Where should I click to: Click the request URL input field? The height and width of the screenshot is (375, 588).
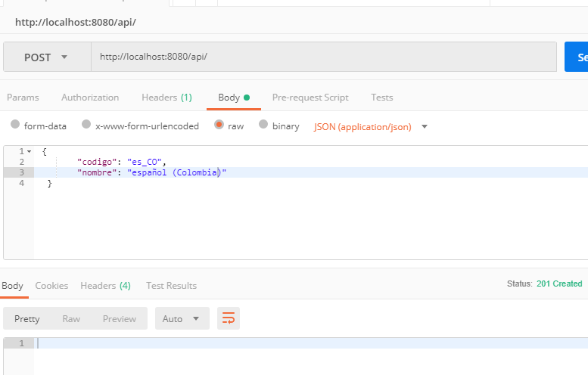[x=324, y=57]
